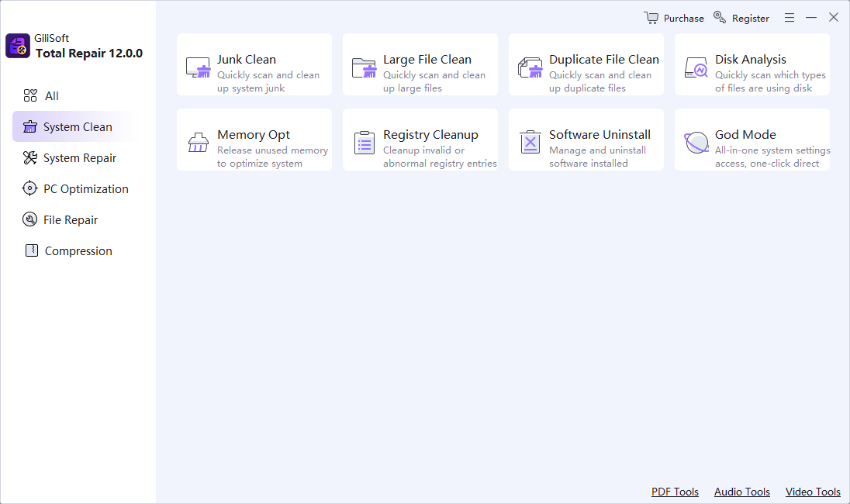Viewport: 850px width, 504px height.
Task: Go to PC Optimization section
Action: coord(86,189)
